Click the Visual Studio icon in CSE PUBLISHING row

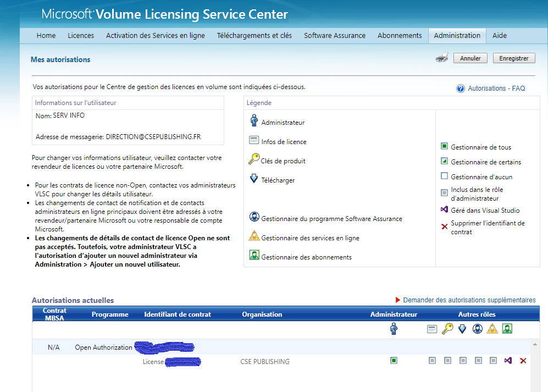[508, 360]
